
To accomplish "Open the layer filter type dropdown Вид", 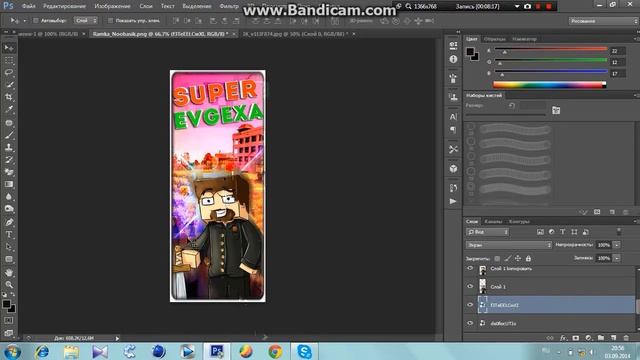I will click(x=487, y=232).
